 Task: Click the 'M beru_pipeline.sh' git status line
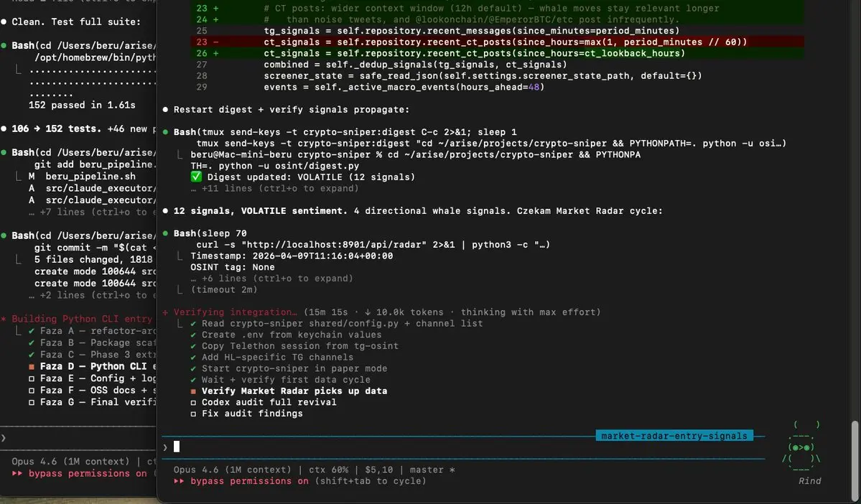[83, 176]
